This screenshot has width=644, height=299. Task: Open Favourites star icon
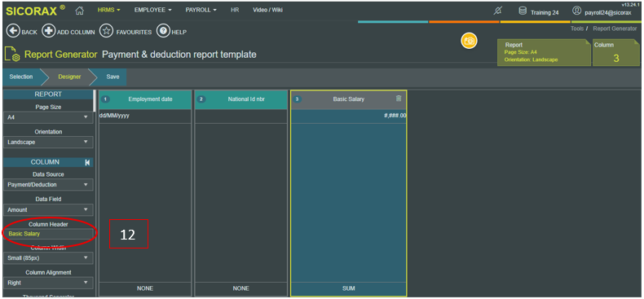point(106,32)
